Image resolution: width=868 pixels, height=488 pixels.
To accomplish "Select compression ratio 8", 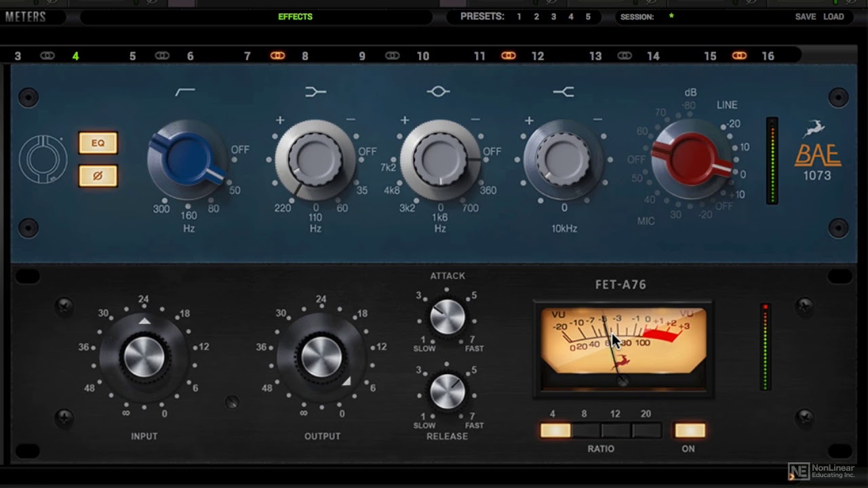I will coord(585,430).
